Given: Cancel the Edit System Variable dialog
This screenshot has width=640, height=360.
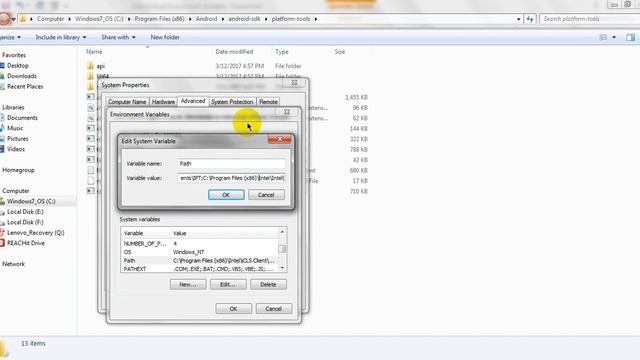Looking at the screenshot, I should click(x=266, y=195).
